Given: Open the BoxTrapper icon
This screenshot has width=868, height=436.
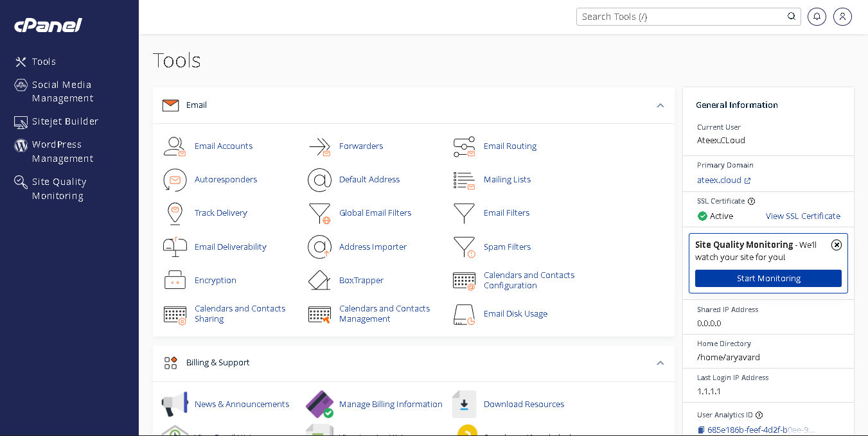Looking at the screenshot, I should point(319,281).
